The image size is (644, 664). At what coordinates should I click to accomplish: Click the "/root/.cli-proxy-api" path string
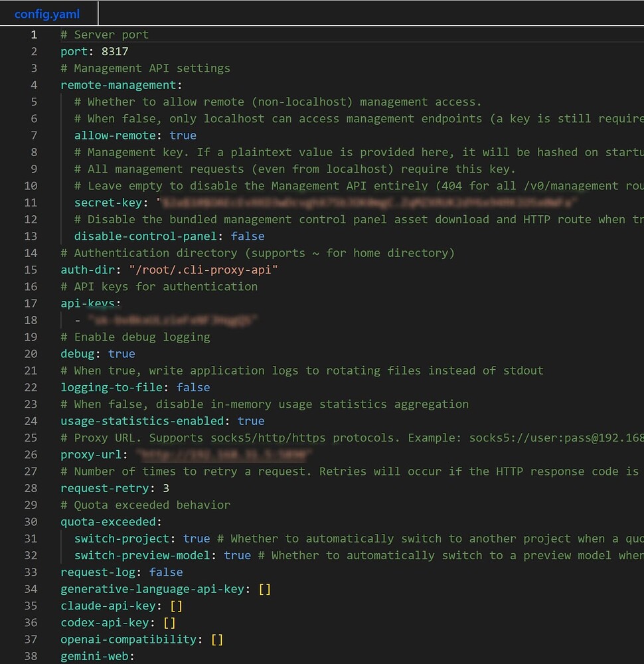pyautogui.click(x=203, y=270)
